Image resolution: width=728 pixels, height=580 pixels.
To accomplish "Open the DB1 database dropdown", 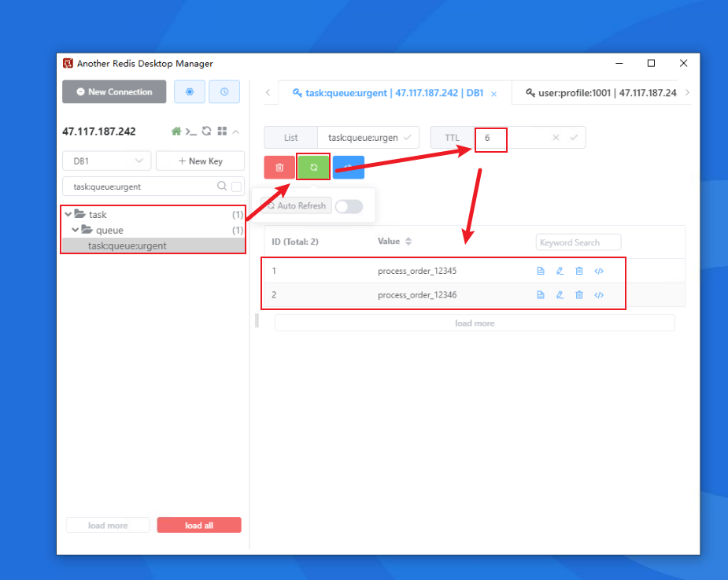I will (107, 161).
